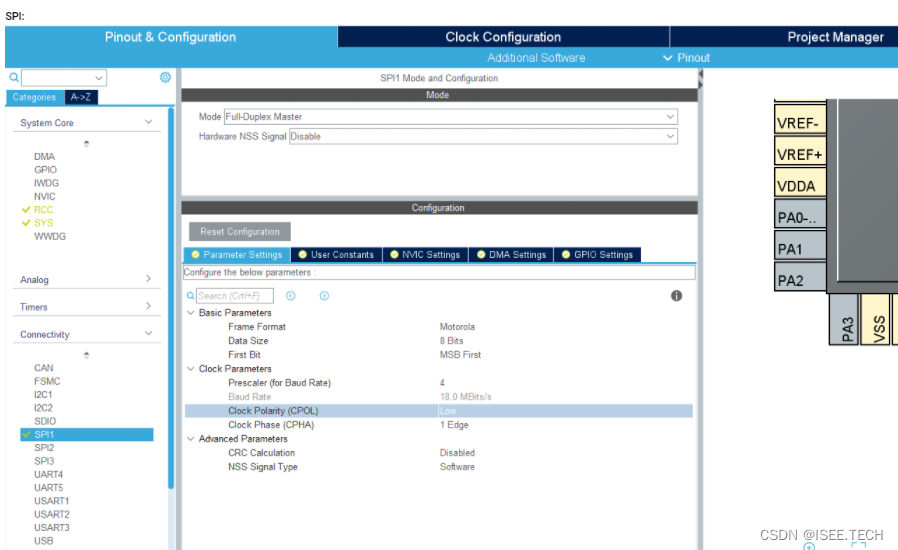
Task: Click the Clock Polarity (CPOL) Low value
Action: pyautogui.click(x=448, y=411)
